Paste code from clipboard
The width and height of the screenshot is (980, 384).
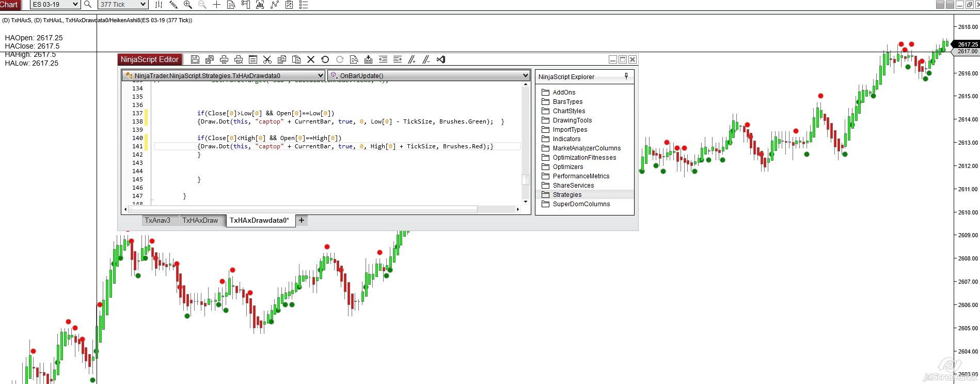(x=296, y=59)
